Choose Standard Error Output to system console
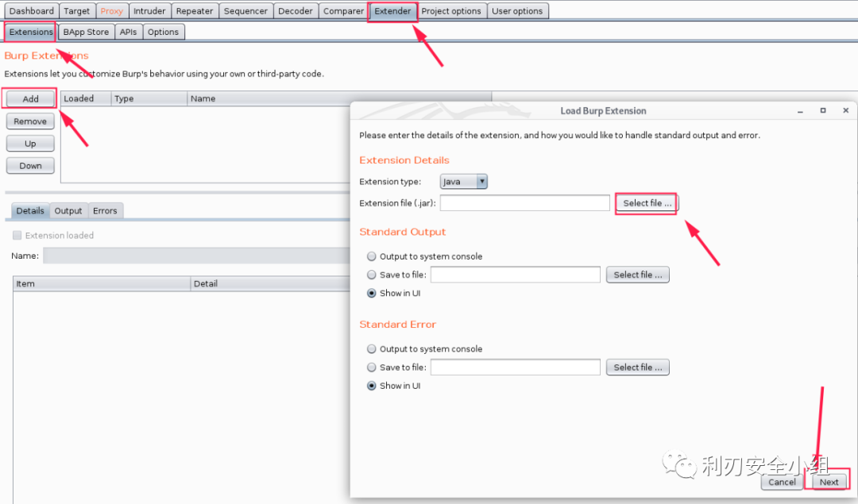The height and width of the screenshot is (504, 858). click(x=372, y=348)
